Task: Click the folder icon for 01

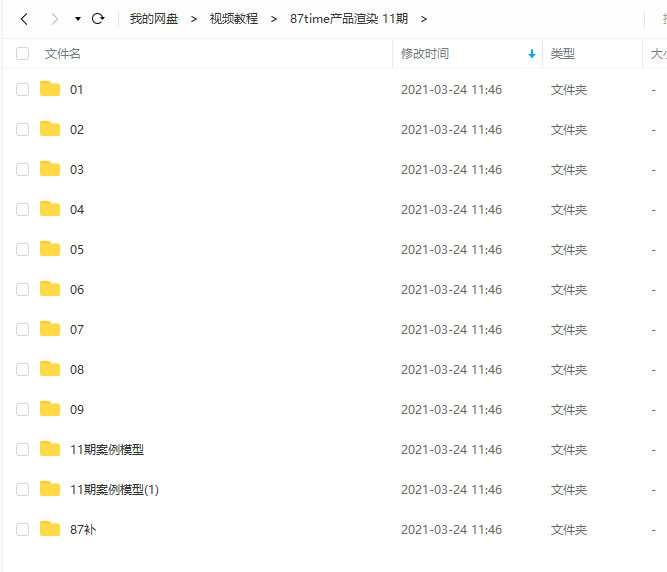Action: (50, 89)
